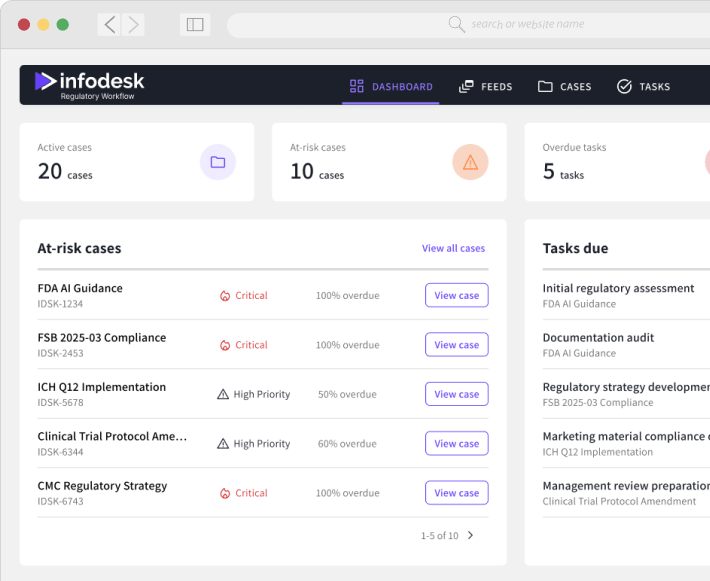Screen dimensions: 710x581
Task: Click case ID IDSK-2453
Action: [x=60, y=353]
